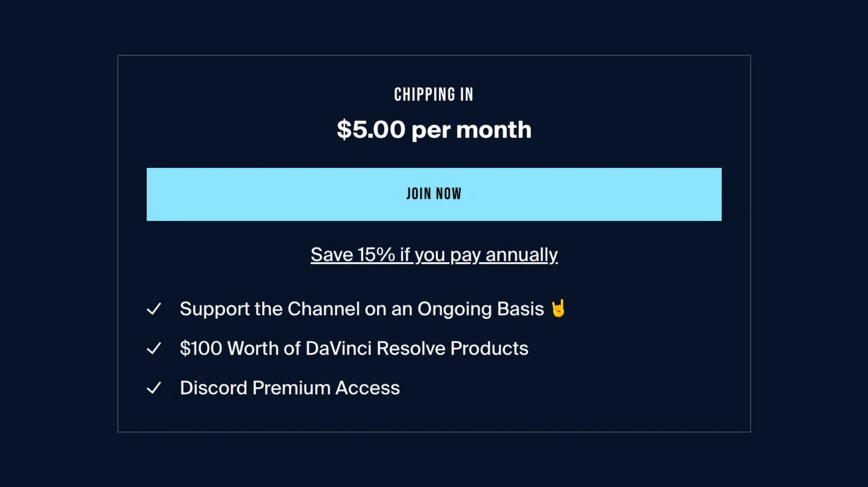Viewport: 868px width, 487px height.
Task: Select the $5.00 per month heading
Action: pyautogui.click(x=433, y=129)
